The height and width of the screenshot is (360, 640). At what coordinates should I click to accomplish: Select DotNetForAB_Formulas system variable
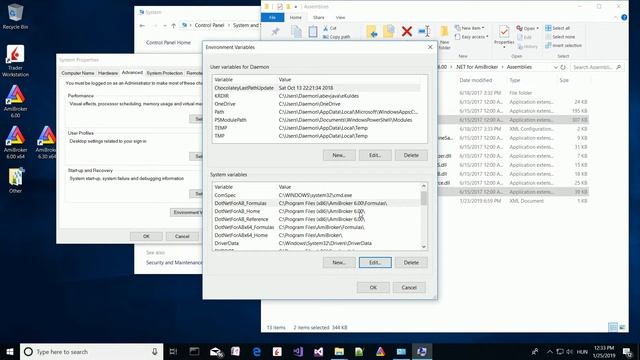(x=316, y=203)
